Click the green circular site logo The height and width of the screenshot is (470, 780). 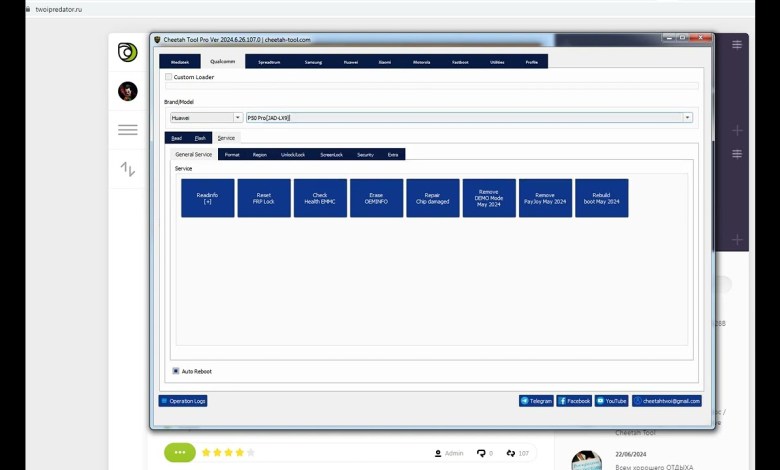[127, 52]
